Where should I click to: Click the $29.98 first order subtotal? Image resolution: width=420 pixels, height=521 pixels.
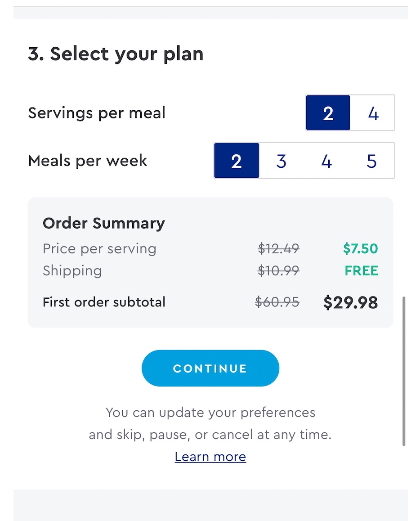[x=350, y=302]
